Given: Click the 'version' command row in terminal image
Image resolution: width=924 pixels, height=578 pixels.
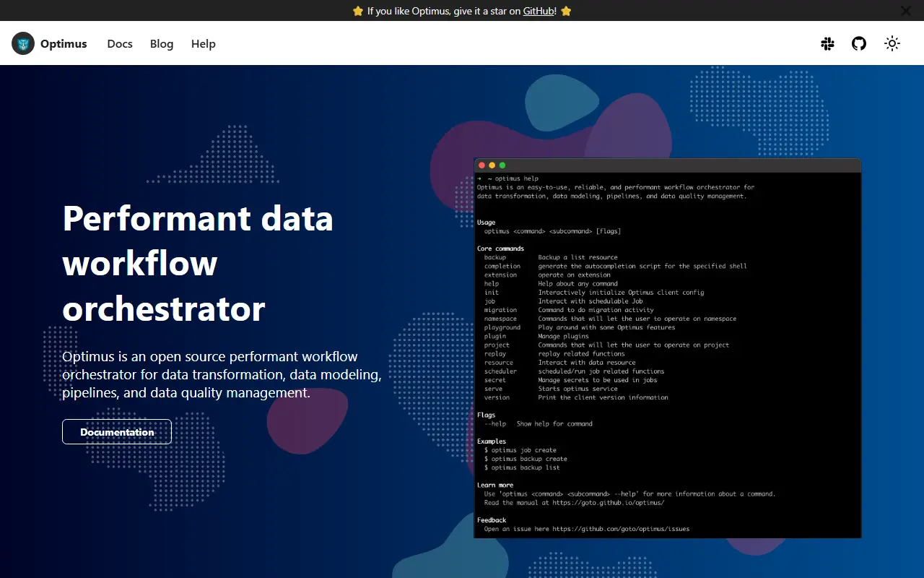Looking at the screenshot, I should 576,397.
